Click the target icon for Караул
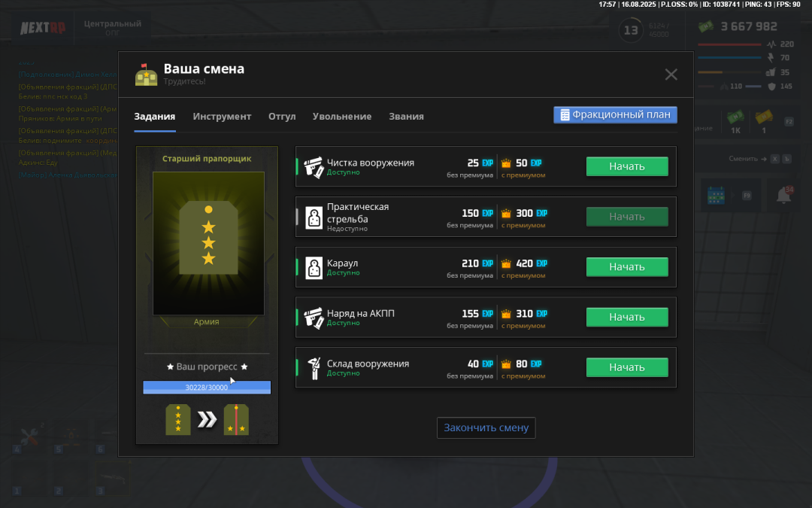 pos(314,268)
